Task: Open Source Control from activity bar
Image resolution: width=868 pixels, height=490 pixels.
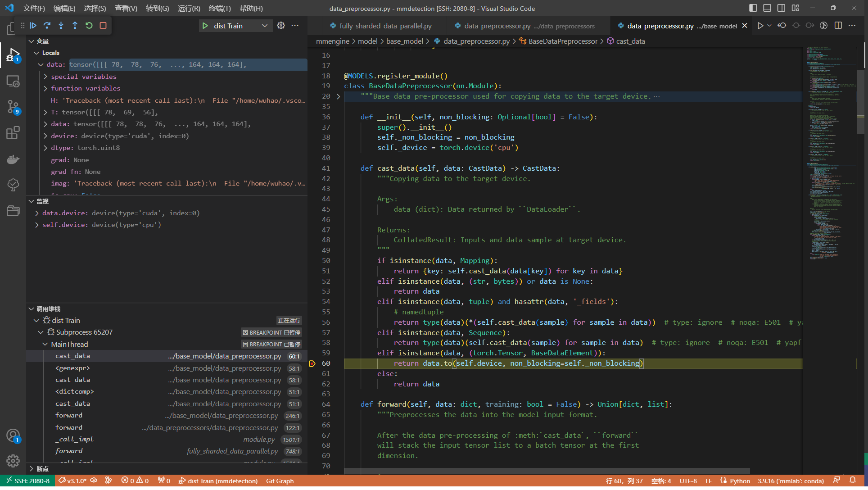Action: click(13, 107)
